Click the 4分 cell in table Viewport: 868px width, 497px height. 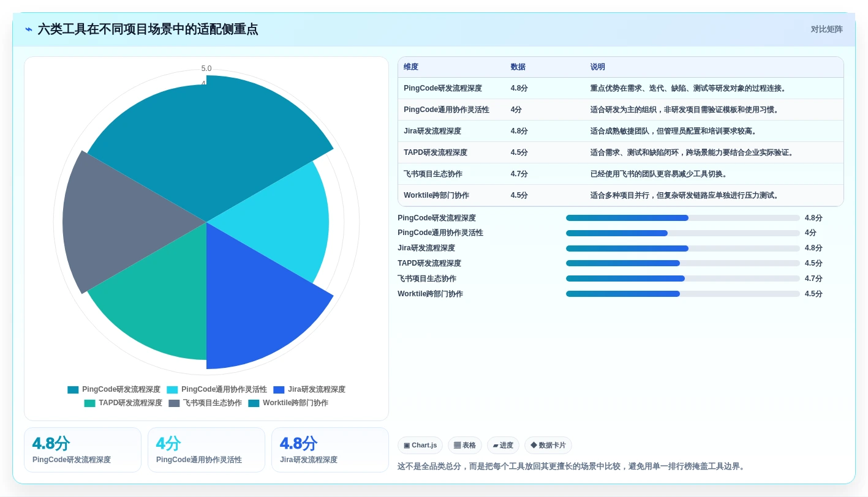[x=516, y=110]
